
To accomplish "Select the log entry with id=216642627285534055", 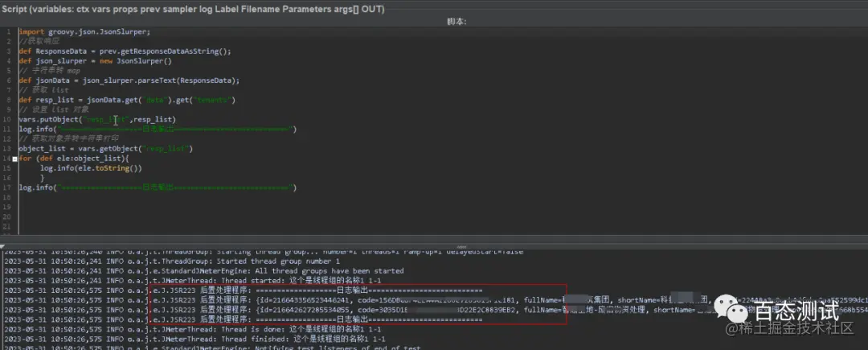I will click(x=435, y=310).
